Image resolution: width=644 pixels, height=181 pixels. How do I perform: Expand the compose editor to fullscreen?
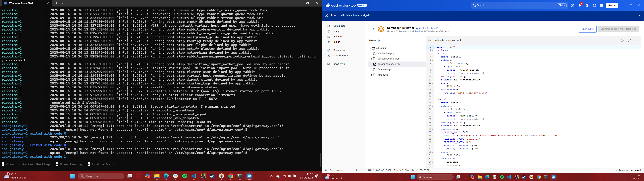click(x=630, y=41)
